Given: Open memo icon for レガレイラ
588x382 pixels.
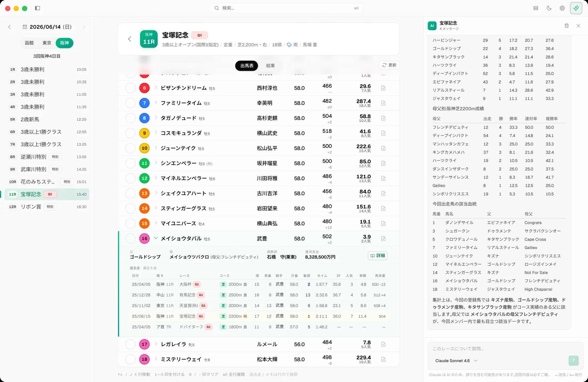Looking at the screenshot, I should [383, 344].
